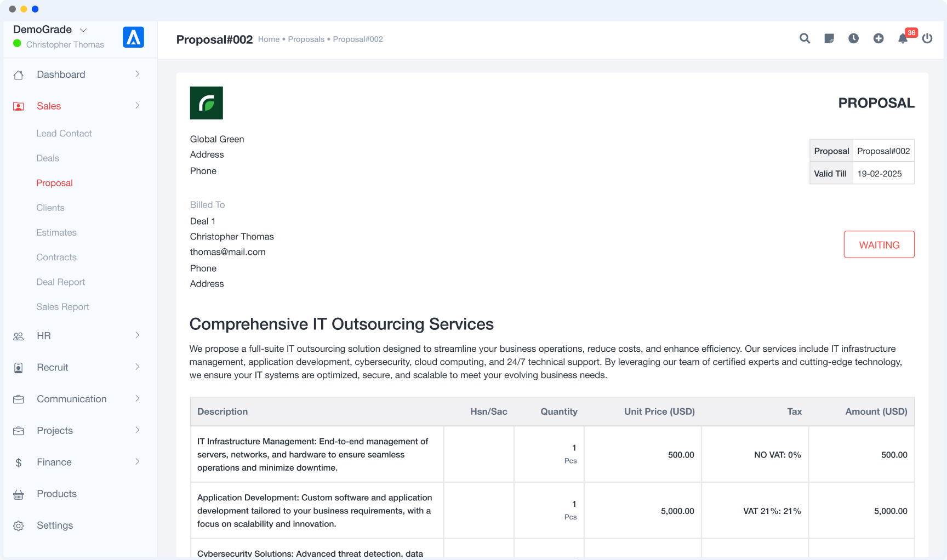Screen dimensions: 947x560
Task: Expand the Recruit menu chevron
Action: pos(137,367)
